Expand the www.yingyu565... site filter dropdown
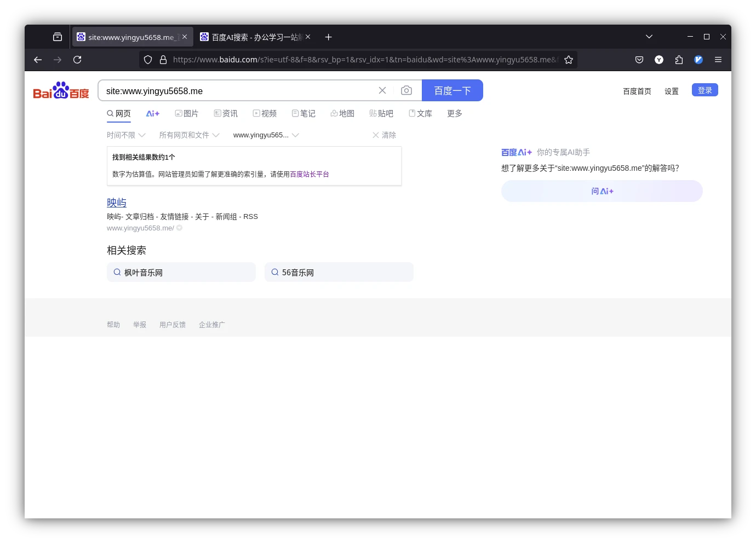756x543 pixels. point(266,135)
